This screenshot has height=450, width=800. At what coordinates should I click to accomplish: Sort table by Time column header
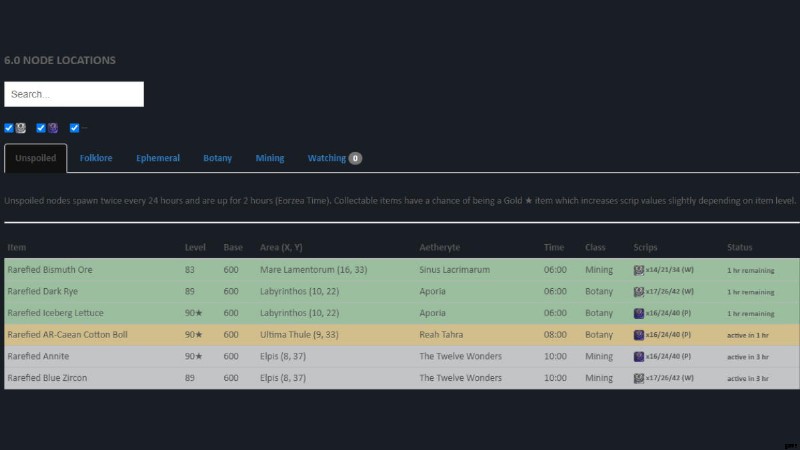(553, 247)
